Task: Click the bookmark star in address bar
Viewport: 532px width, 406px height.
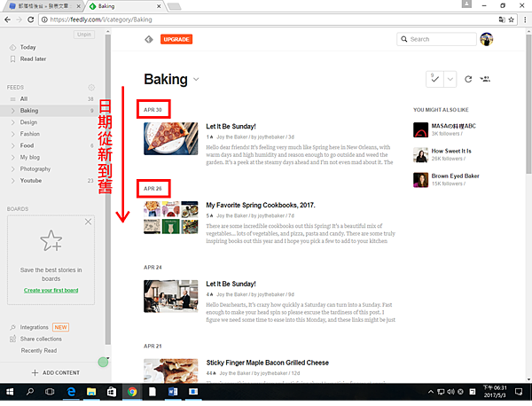Action: (x=511, y=20)
